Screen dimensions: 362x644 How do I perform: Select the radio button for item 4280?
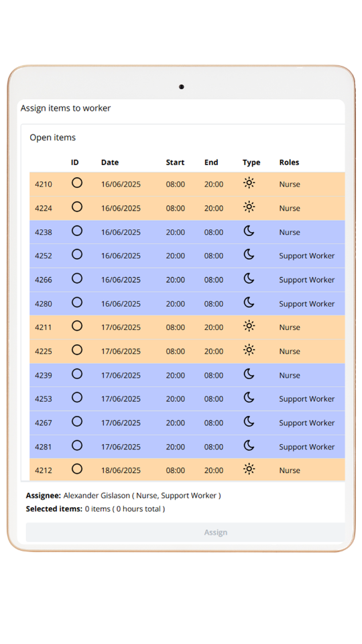[76, 303]
